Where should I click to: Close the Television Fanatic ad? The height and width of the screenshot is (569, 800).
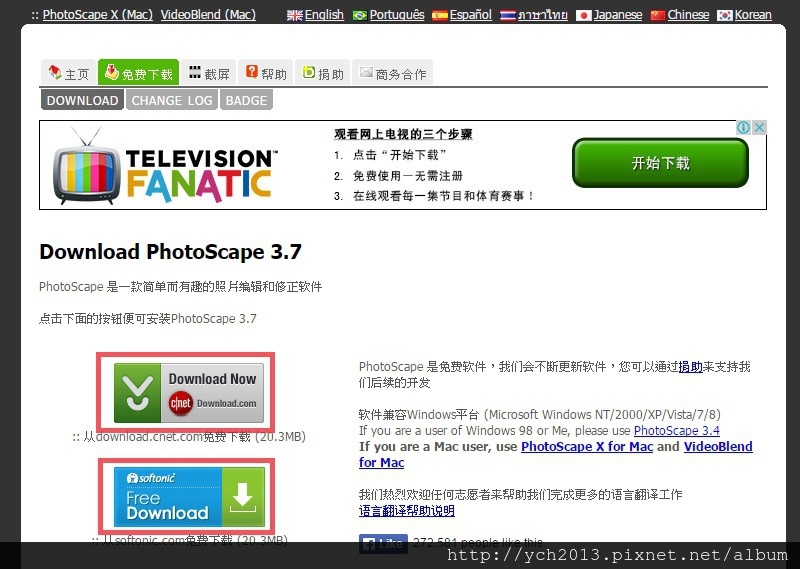[759, 128]
